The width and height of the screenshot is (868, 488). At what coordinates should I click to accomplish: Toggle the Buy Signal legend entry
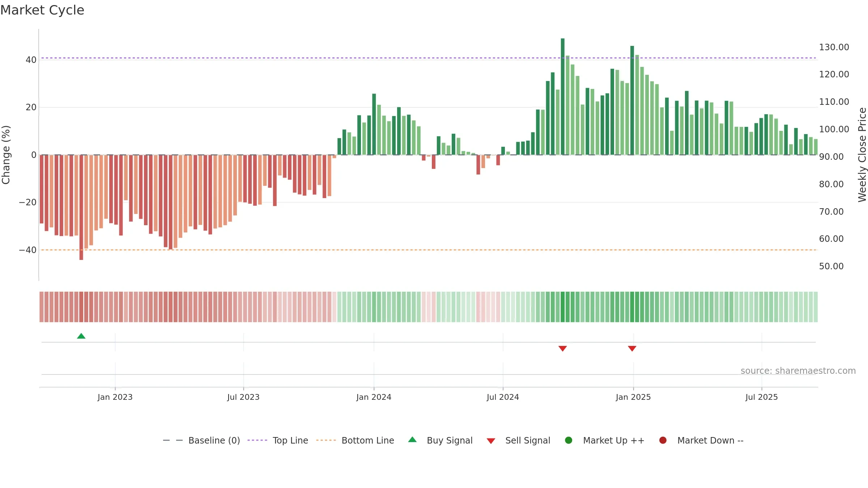coord(440,440)
